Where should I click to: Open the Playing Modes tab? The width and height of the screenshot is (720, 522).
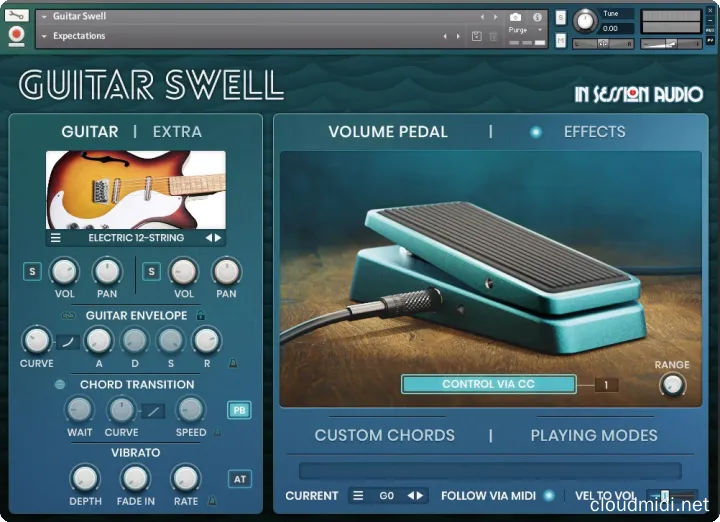point(594,435)
